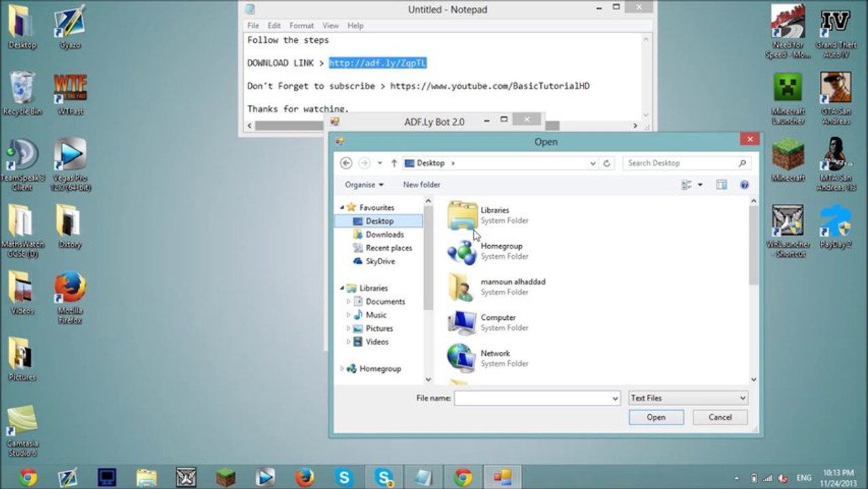Open Notepad Help menu
868x489 pixels.
356,26
